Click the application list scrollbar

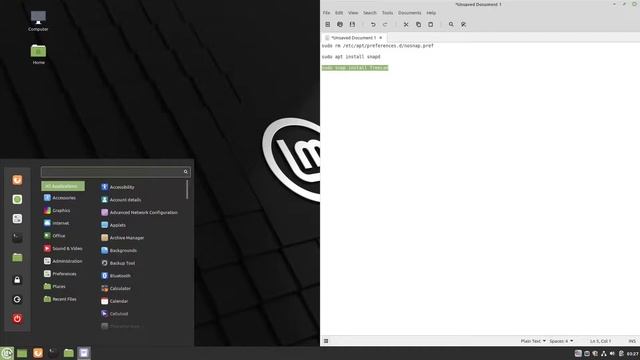click(x=187, y=190)
